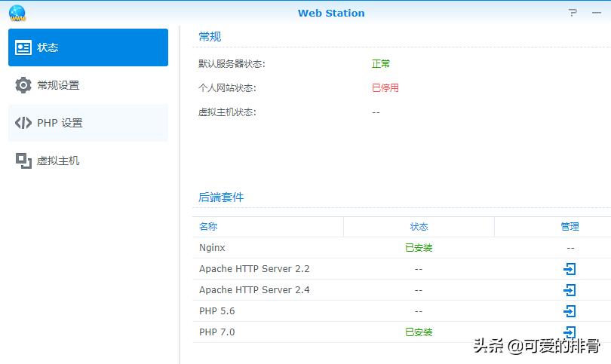Sort by the 名称 column header
Image resolution: width=611 pixels, height=364 pixels.
point(268,227)
